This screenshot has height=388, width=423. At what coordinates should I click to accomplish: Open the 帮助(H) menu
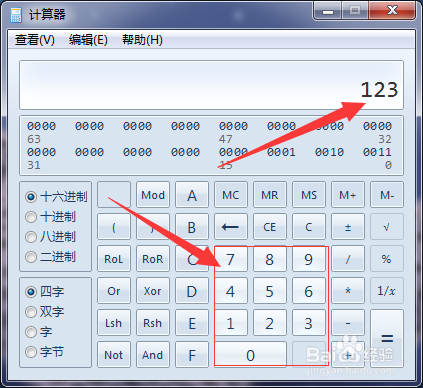(142, 40)
